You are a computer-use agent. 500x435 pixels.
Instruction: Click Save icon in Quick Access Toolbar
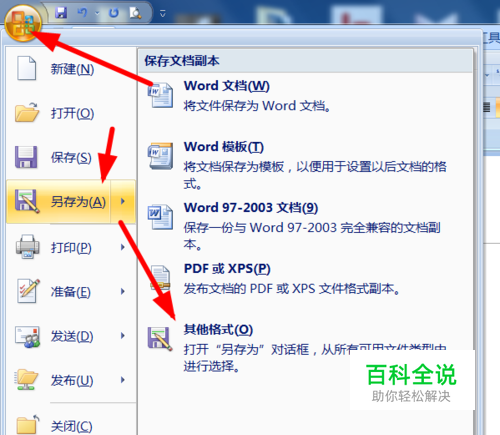61,13
